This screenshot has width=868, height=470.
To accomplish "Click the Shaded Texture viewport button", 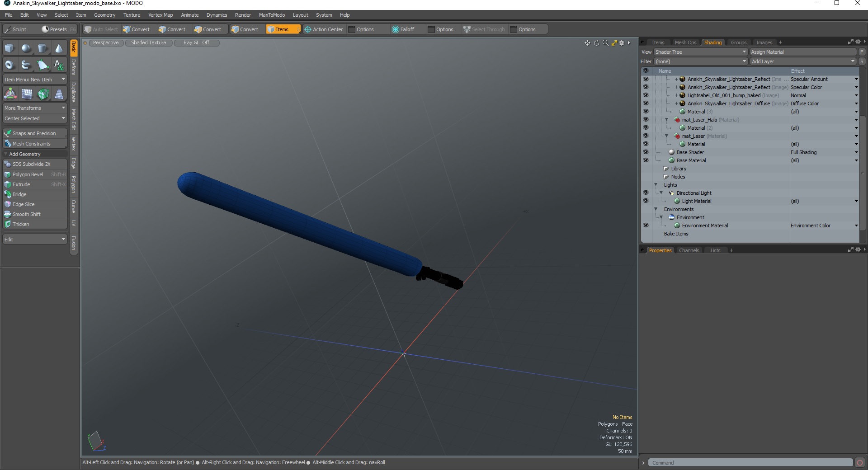I will [149, 43].
